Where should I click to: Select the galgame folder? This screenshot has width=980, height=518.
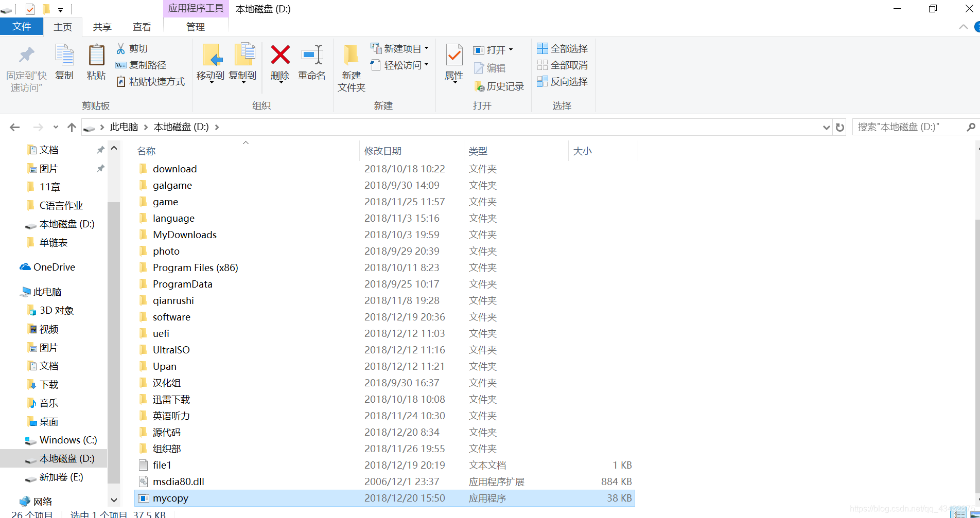click(384, 185)
